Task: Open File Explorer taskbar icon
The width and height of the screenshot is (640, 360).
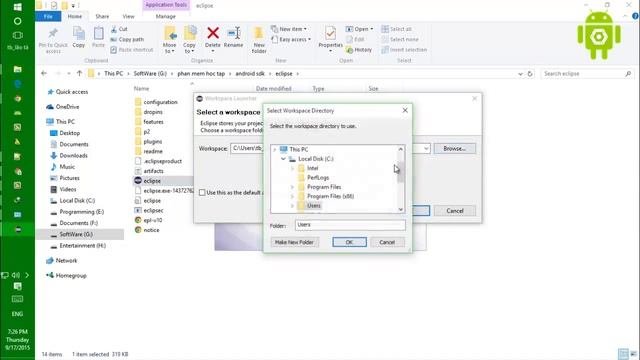Action: click(18, 69)
